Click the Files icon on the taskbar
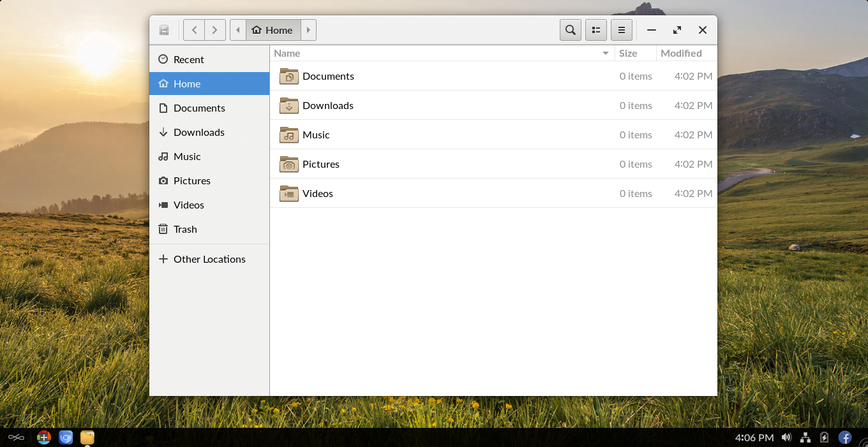Screen dimensions: 868x447 coord(87,437)
